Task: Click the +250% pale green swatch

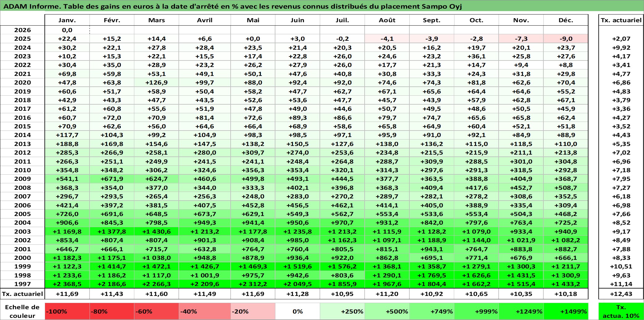Action: click(342, 311)
